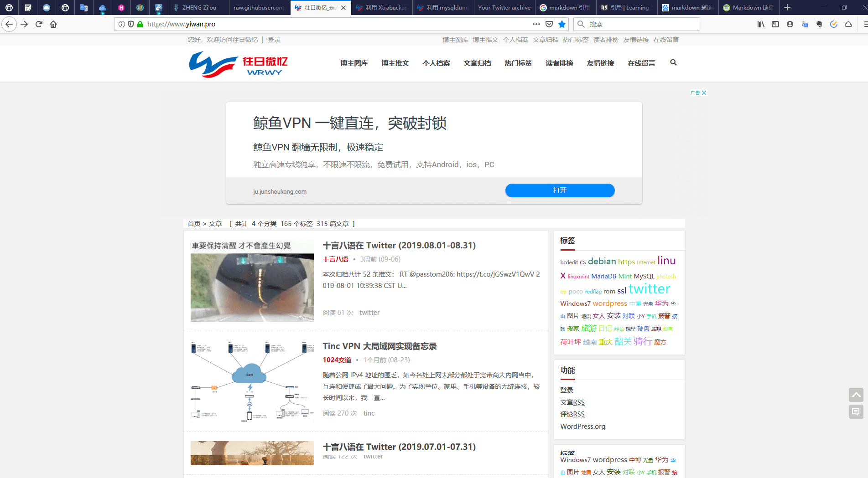Viewport: 868px width, 478px height.
Task: Open the cloud extension icon
Action: coord(848,24)
